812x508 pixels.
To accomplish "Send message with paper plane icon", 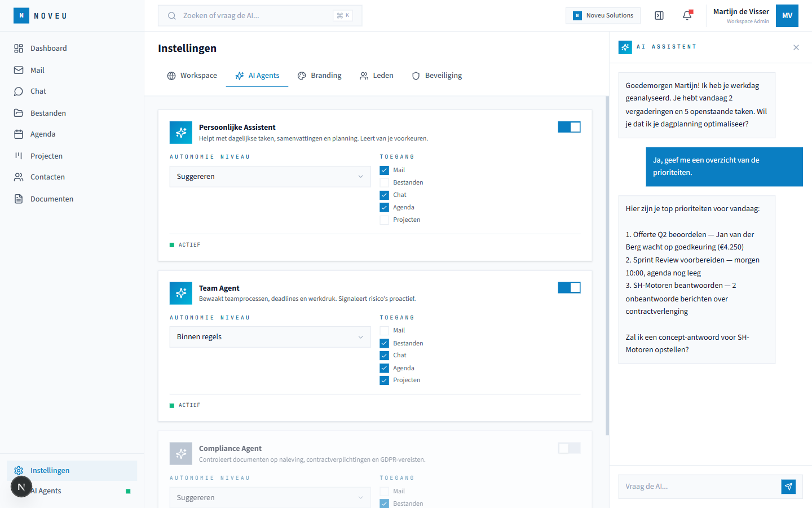I will 788,487.
